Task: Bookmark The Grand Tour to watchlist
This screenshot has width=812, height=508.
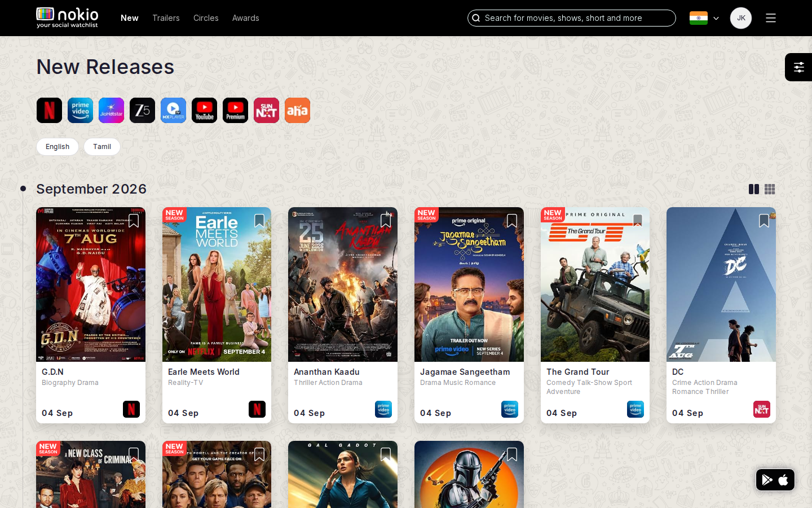Action: pyautogui.click(x=638, y=221)
